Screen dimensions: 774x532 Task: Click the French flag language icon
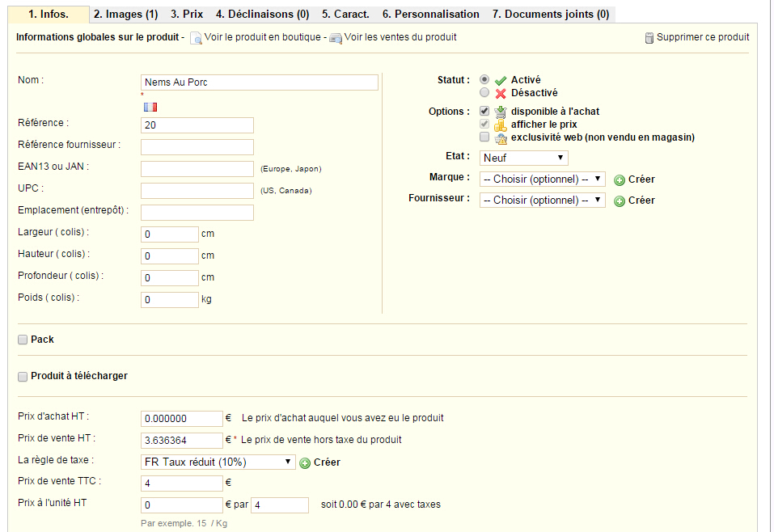tap(150, 107)
